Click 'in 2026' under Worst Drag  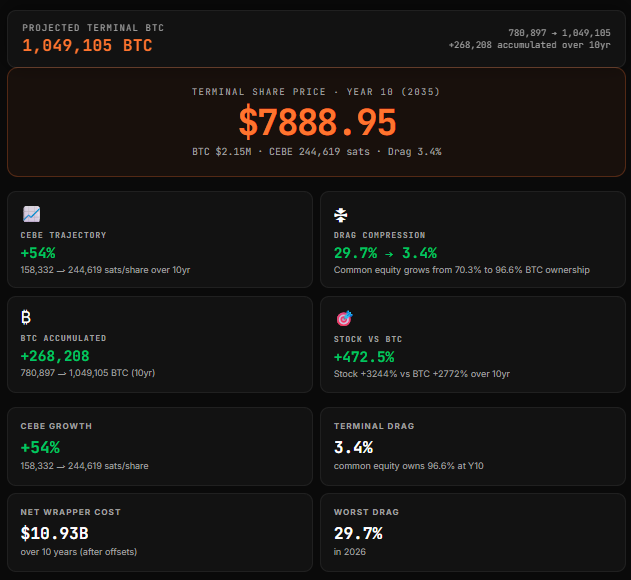[350, 552]
